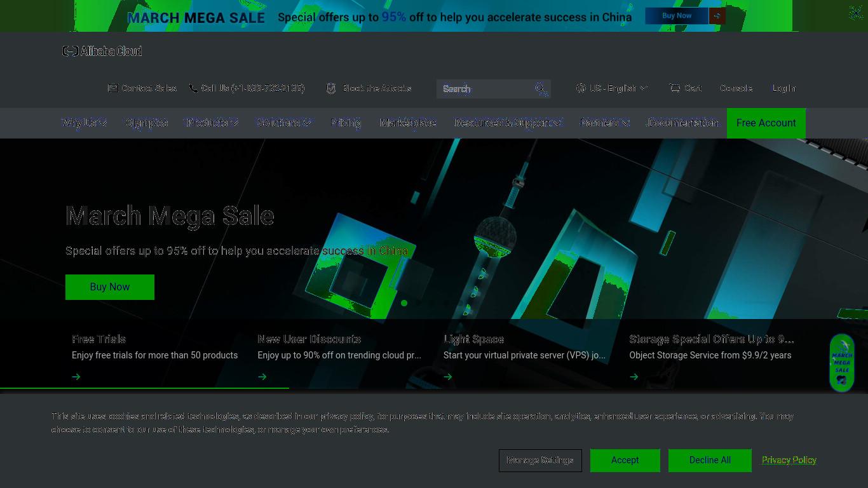This screenshot has height=488, width=868.
Task: Accept the cookies
Action: [625, 460]
